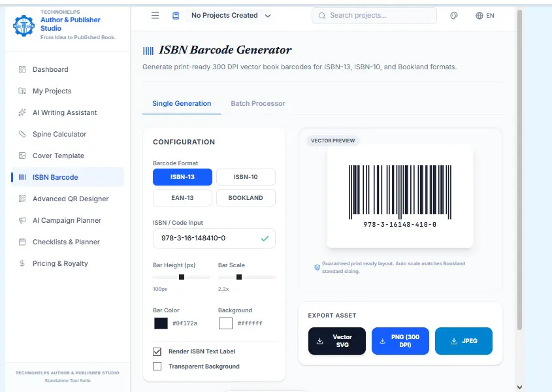
Task: Select the ISBN-10 barcode format
Action: point(246,177)
